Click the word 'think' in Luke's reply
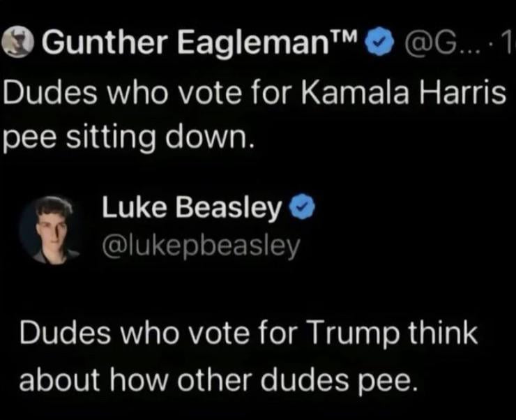Screen dimensions: 516x420 point(443,332)
